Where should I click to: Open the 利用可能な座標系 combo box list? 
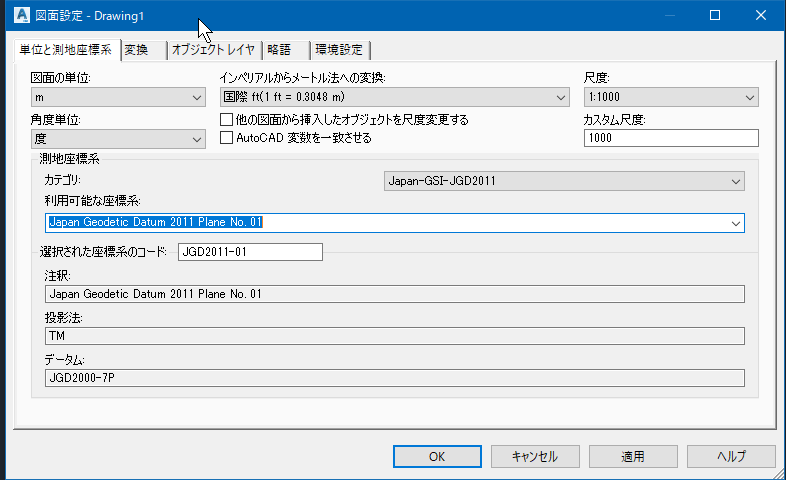pyautogui.click(x=735, y=223)
